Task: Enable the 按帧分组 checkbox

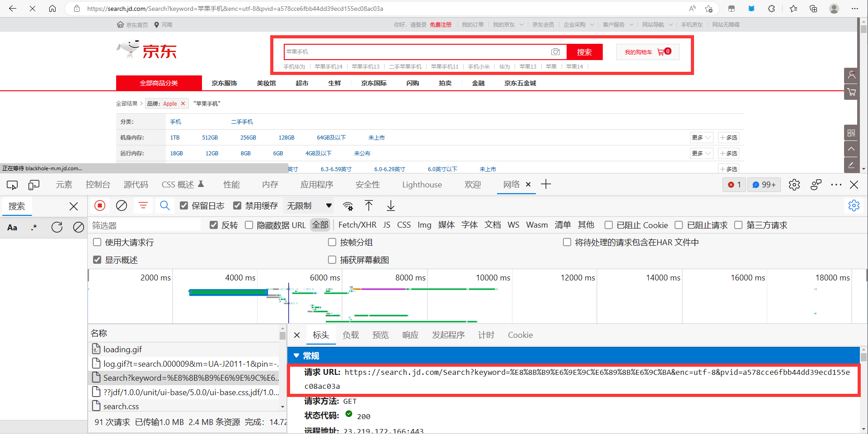Action: tap(332, 243)
